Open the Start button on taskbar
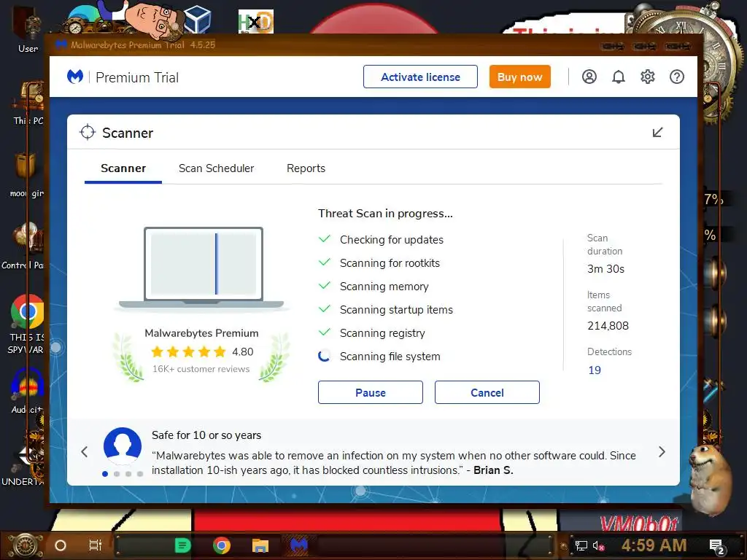Image resolution: width=747 pixels, height=560 pixels. [26, 545]
